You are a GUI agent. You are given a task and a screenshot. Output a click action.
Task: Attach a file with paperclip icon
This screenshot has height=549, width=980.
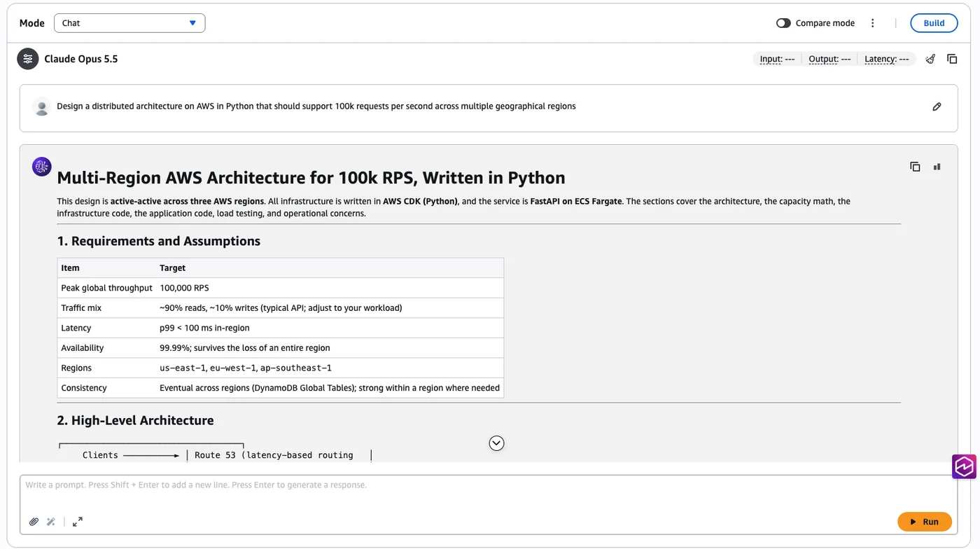coord(34,522)
